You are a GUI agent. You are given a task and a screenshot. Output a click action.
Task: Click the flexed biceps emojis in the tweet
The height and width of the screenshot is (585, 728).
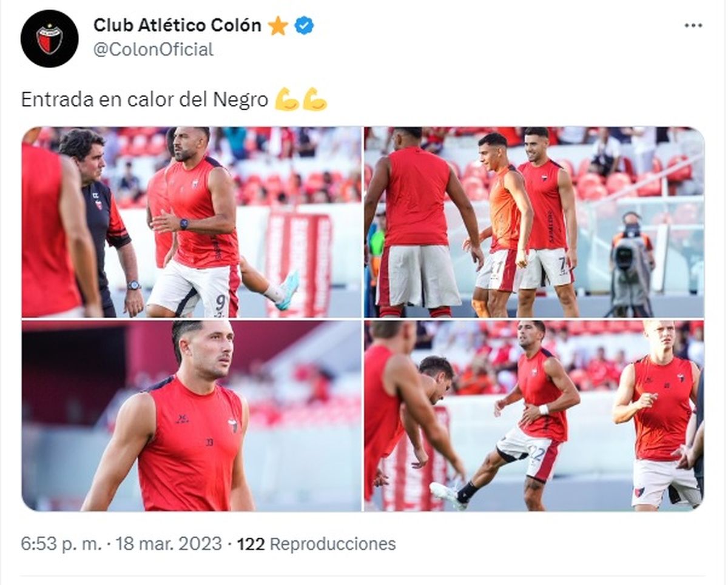click(x=301, y=99)
